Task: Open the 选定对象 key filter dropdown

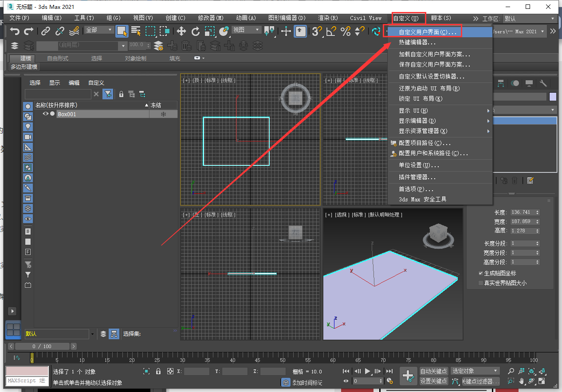Action: [x=475, y=371]
